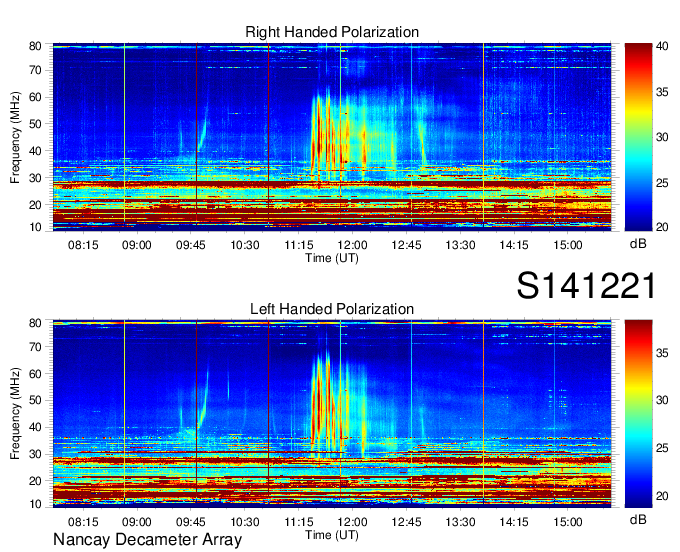Click the 80 frequency tick of the Right Handed plot
The width and height of the screenshot is (680, 552).
35,46
